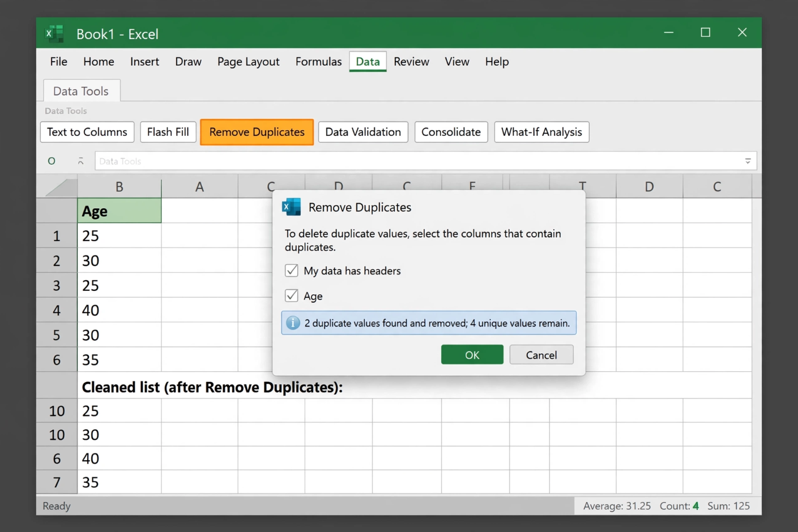
Task: Open the Insert ribbon tab
Action: 144,62
